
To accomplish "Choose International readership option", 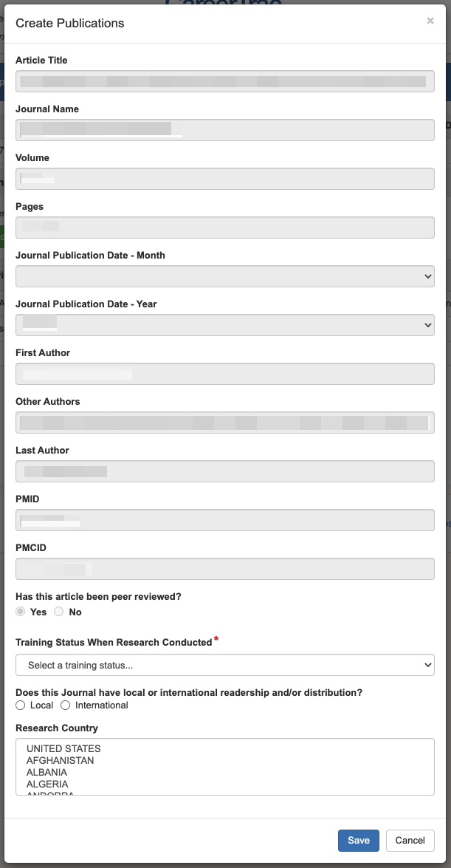I will click(x=66, y=705).
